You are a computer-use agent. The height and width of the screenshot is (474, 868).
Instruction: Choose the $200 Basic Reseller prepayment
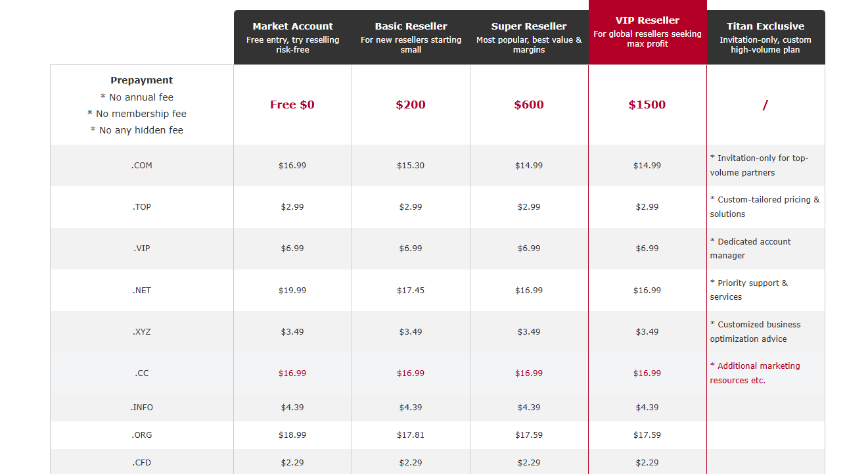point(411,105)
